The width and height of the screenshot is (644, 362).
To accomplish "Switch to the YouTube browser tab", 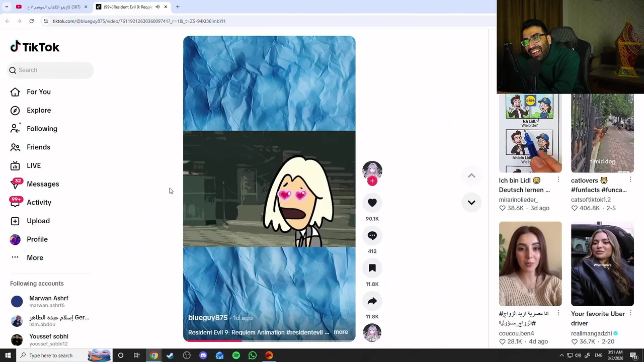I will click(x=50, y=7).
